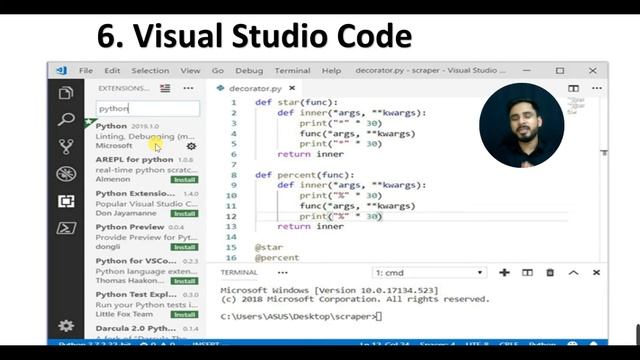Select the 'AREPL for python' extension title

tap(134, 160)
